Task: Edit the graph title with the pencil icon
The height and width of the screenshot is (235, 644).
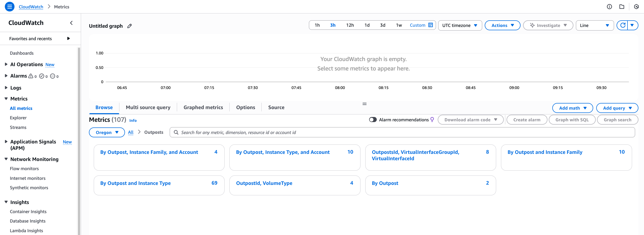Action: tap(130, 26)
